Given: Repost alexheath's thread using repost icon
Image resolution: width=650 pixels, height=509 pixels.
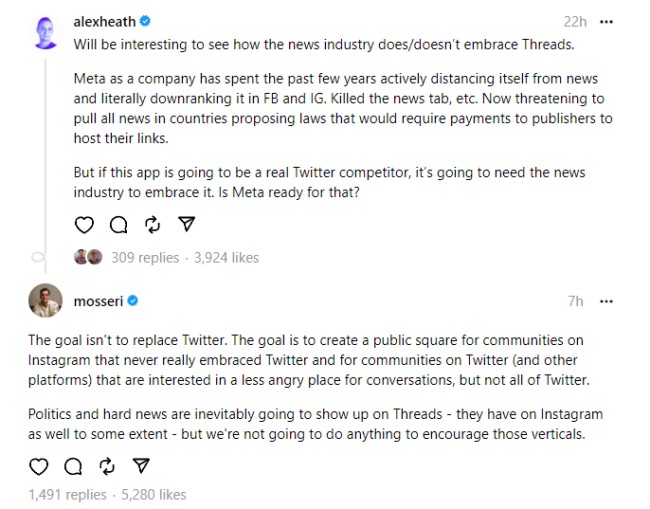Looking at the screenshot, I should click(x=153, y=225).
